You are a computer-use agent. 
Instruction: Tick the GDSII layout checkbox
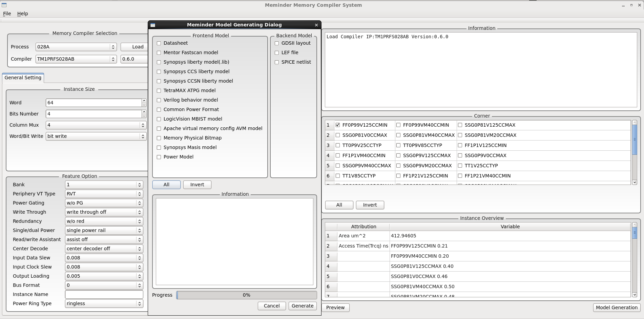[277, 43]
